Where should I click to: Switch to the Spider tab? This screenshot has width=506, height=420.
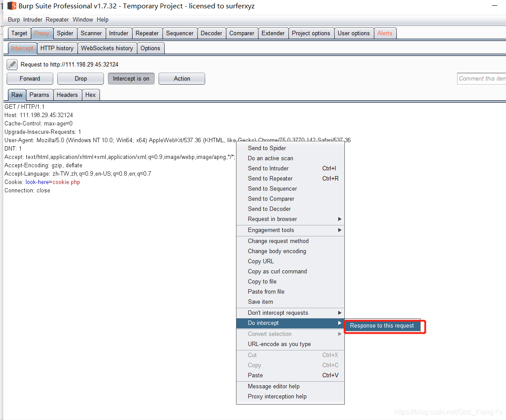pyautogui.click(x=65, y=33)
